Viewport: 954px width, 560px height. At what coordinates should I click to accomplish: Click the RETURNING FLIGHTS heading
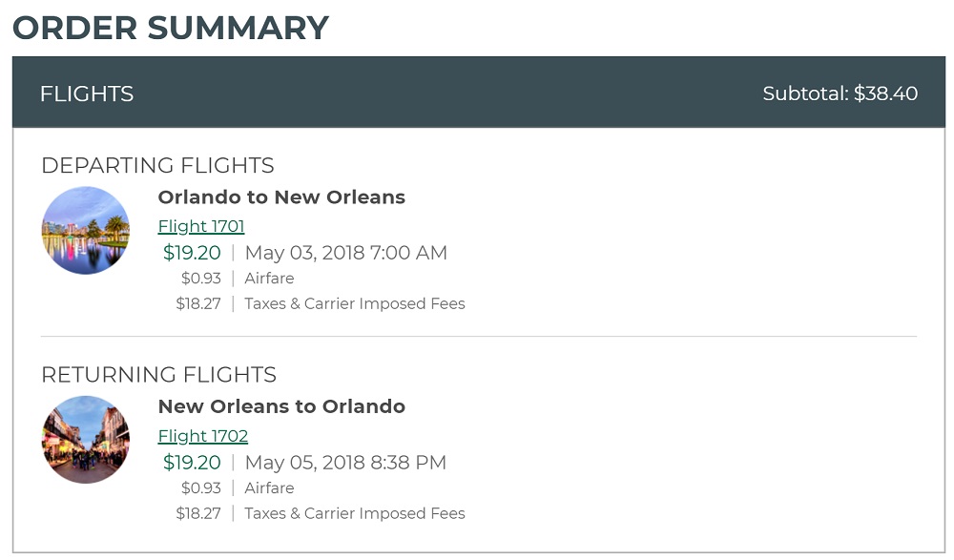[x=158, y=374]
